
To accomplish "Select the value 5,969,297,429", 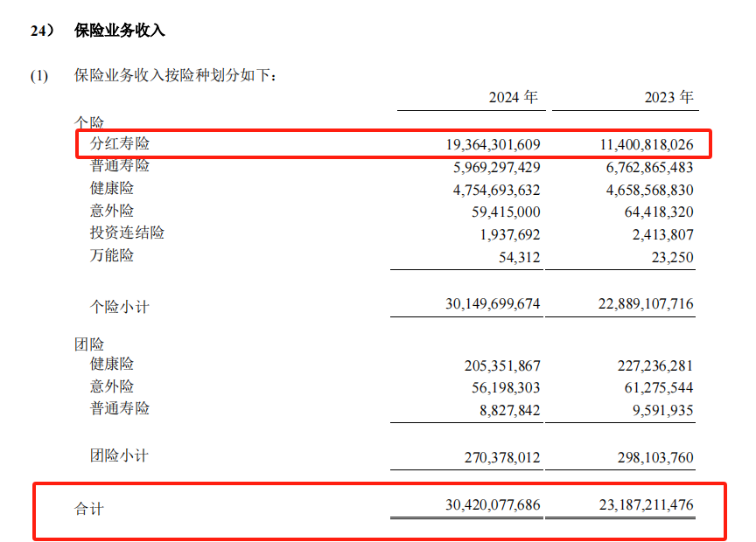I will click(497, 167).
